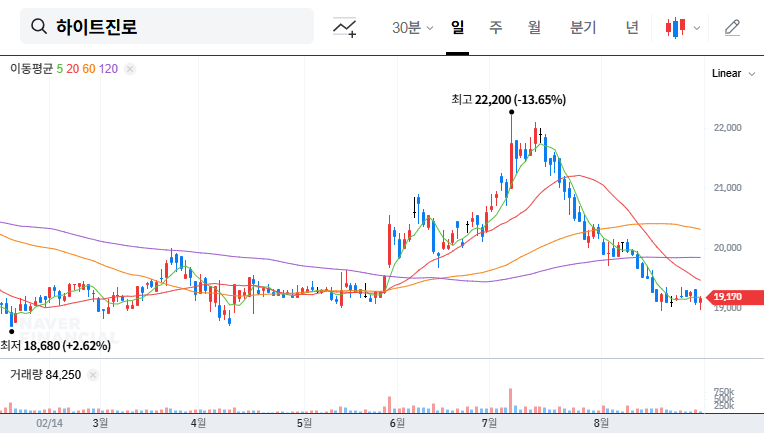This screenshot has width=764, height=433.
Task: Click the 20-day moving average label
Action: [x=73, y=69]
